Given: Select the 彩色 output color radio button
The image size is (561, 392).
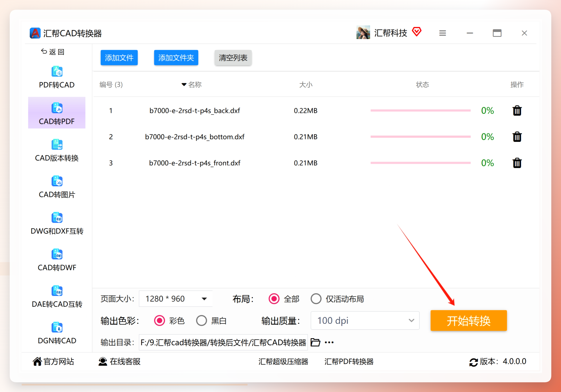Looking at the screenshot, I should click(x=159, y=320).
